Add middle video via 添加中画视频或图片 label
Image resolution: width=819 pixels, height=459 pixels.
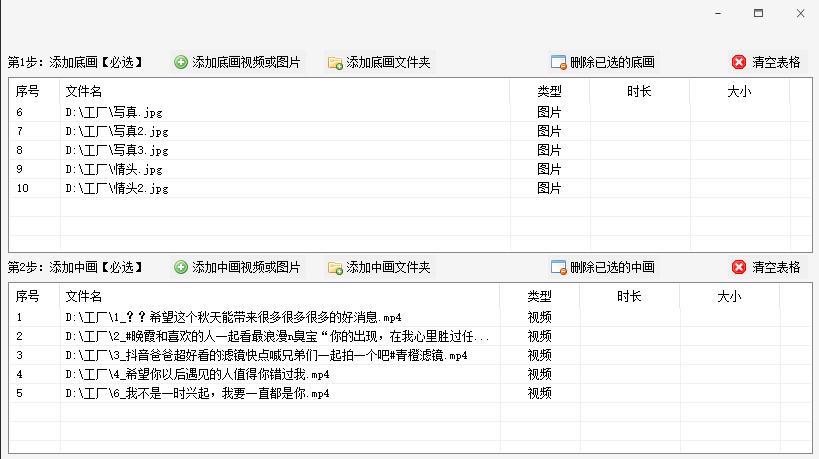click(246, 267)
